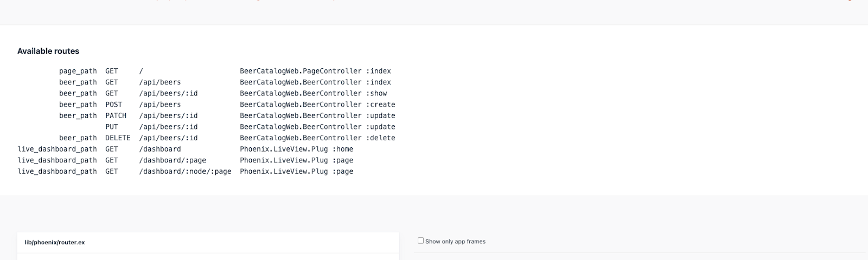Select the DELETE verb in the routes list

[x=118, y=138]
